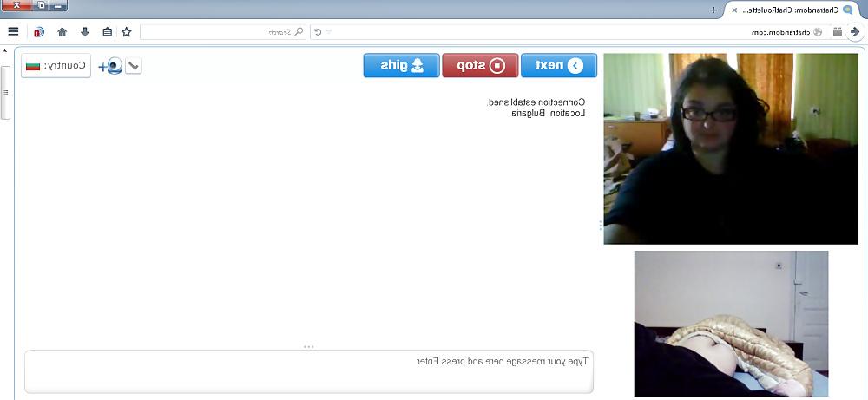The image size is (868, 400).
Task: Minimize the browser window
Action: (x=57, y=5)
